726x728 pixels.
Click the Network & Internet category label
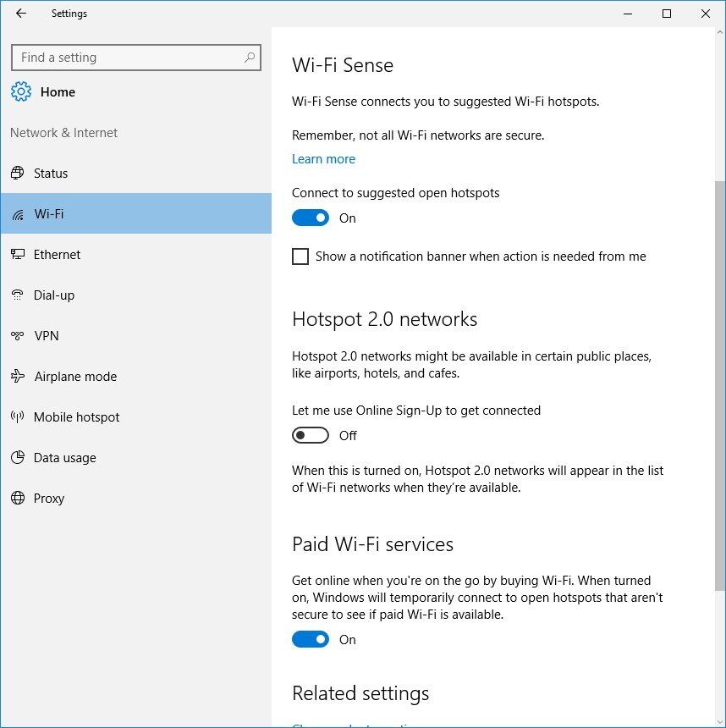[x=63, y=133]
